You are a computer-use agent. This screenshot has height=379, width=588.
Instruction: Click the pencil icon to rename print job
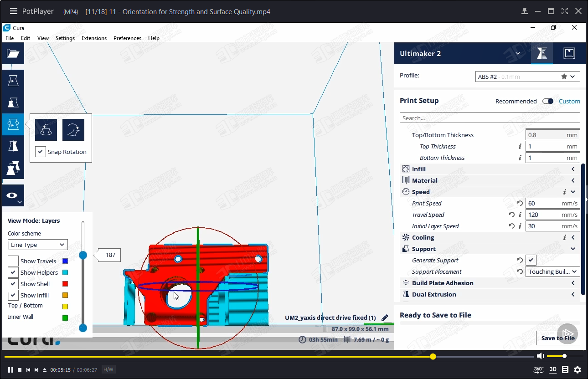pyautogui.click(x=385, y=318)
